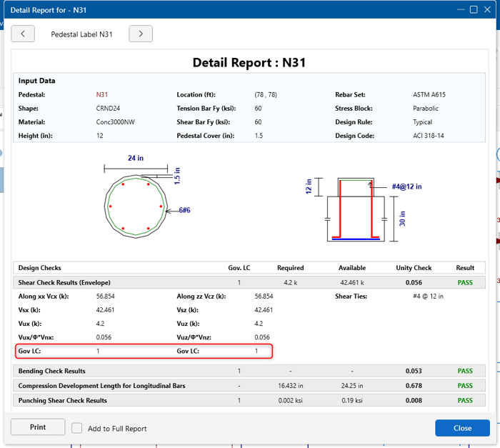
Task: Click the Detail Report : N31 title
Action: [x=249, y=62]
